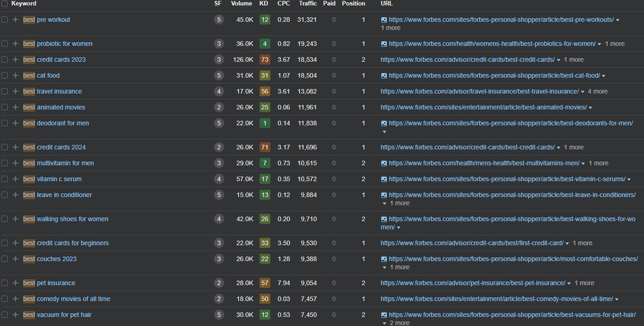
Task: Click the image icon before the best-vacuums-for-pet-hair URL
Action: 384,315
